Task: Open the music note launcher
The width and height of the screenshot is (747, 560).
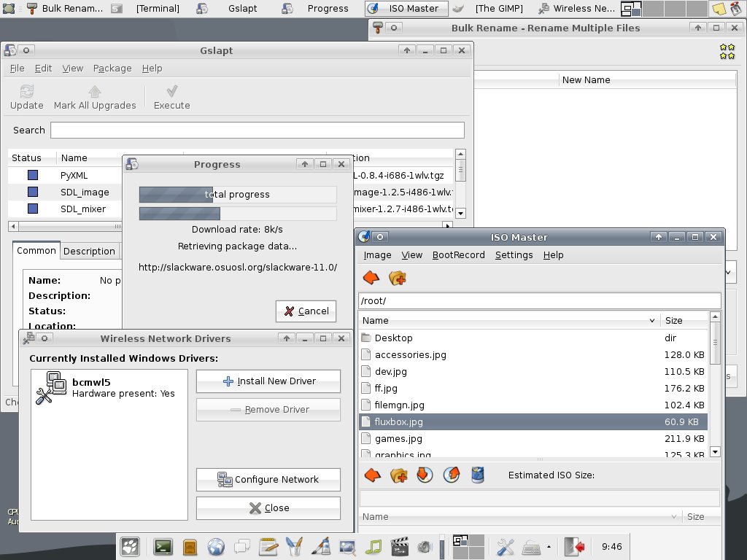Action: (x=373, y=547)
